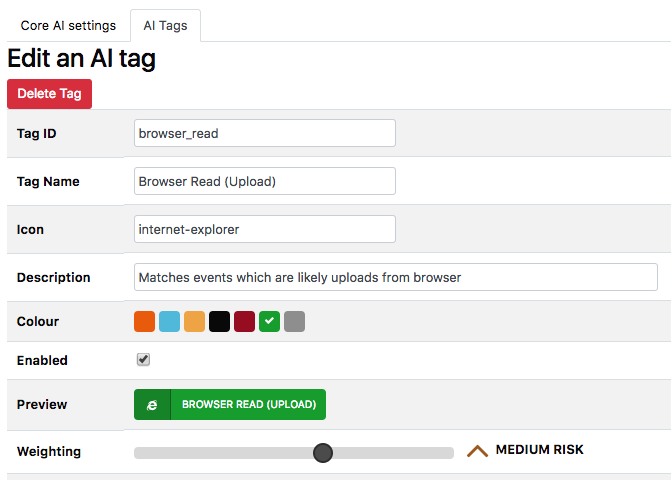
Task: Click the Weighting slider handle
Action: point(322,453)
